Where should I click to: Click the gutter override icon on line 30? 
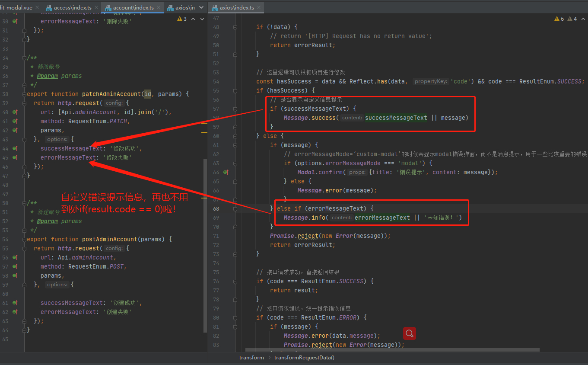[15, 21]
